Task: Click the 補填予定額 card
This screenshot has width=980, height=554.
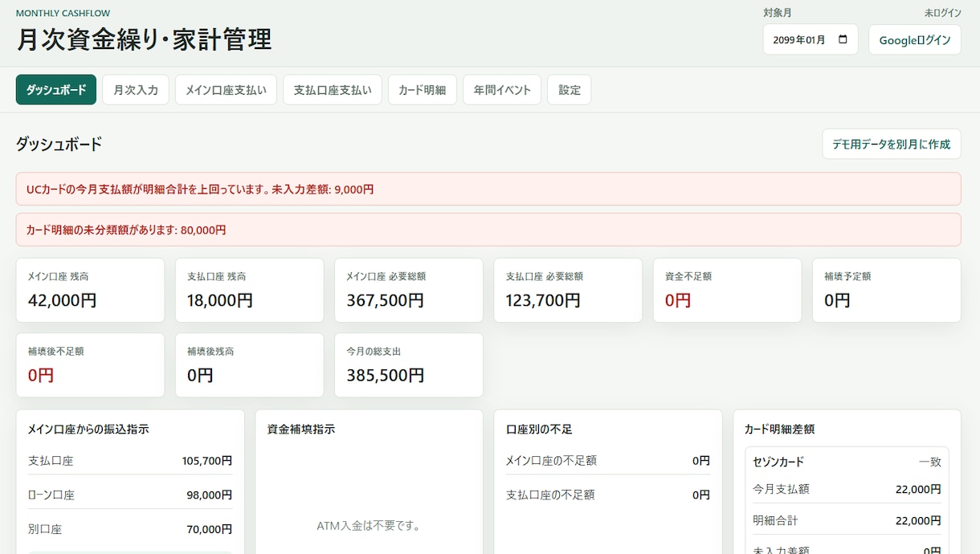Action: coord(887,290)
